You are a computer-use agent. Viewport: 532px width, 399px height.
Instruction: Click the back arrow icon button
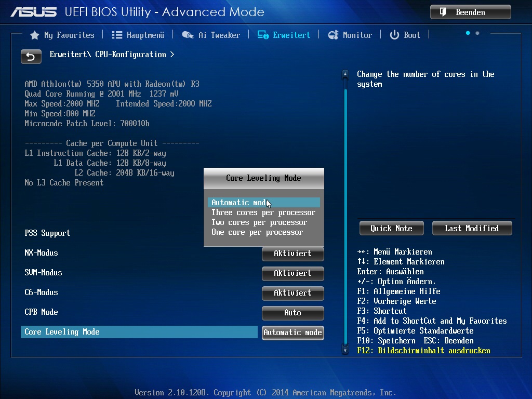(31, 57)
